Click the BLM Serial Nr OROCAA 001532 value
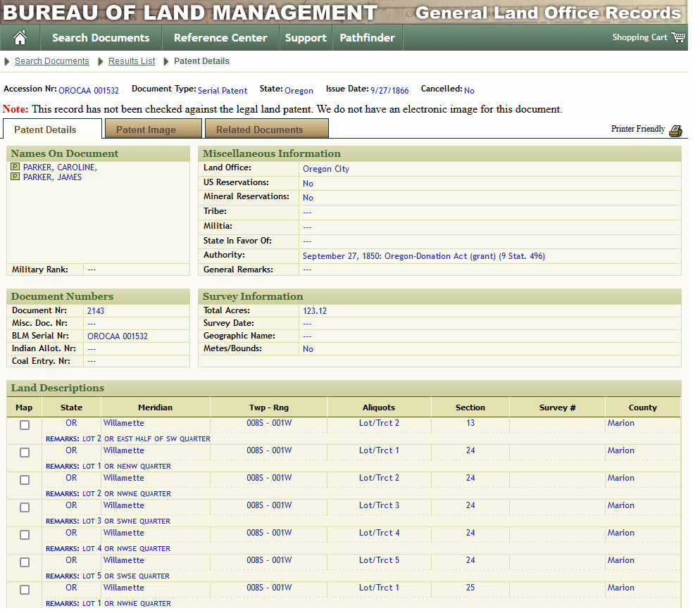The image size is (700, 613). pyautogui.click(x=118, y=336)
